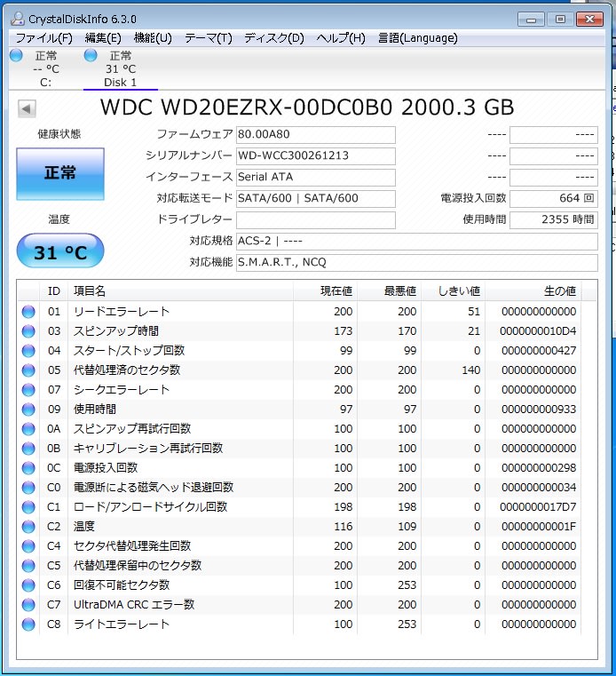The width and height of the screenshot is (616, 676).
Task: Click the interface field Serial ATA
Action: pyautogui.click(x=316, y=177)
